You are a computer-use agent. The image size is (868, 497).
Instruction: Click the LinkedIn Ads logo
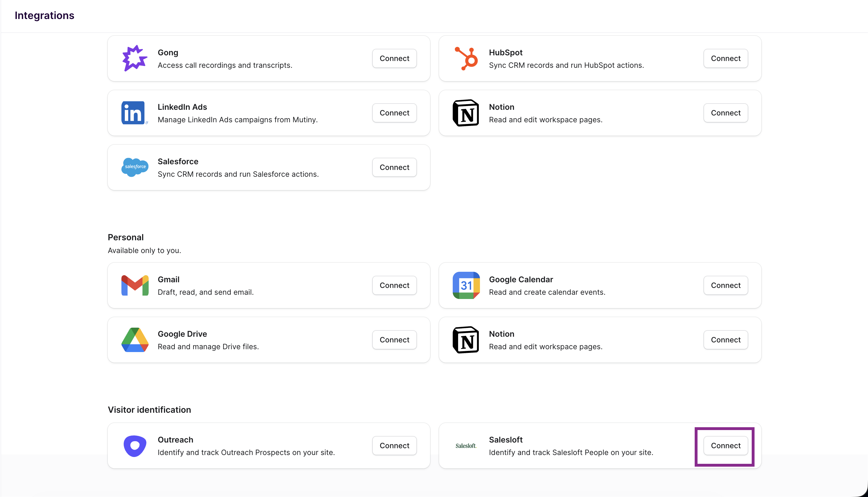click(x=135, y=113)
